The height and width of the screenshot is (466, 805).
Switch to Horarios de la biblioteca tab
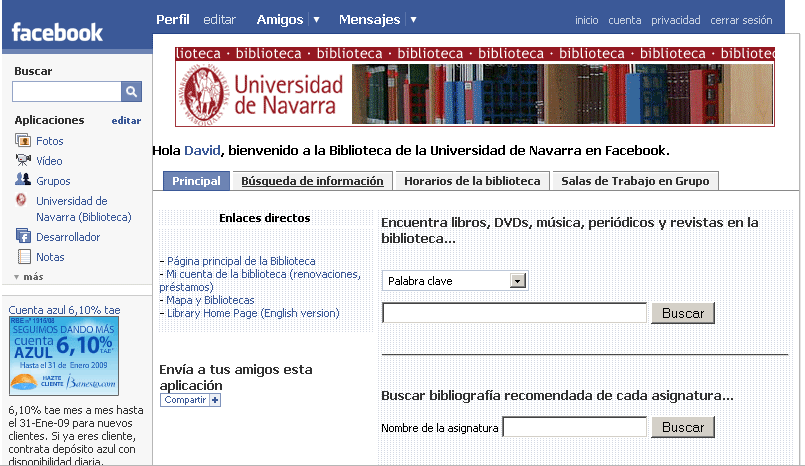click(x=472, y=181)
